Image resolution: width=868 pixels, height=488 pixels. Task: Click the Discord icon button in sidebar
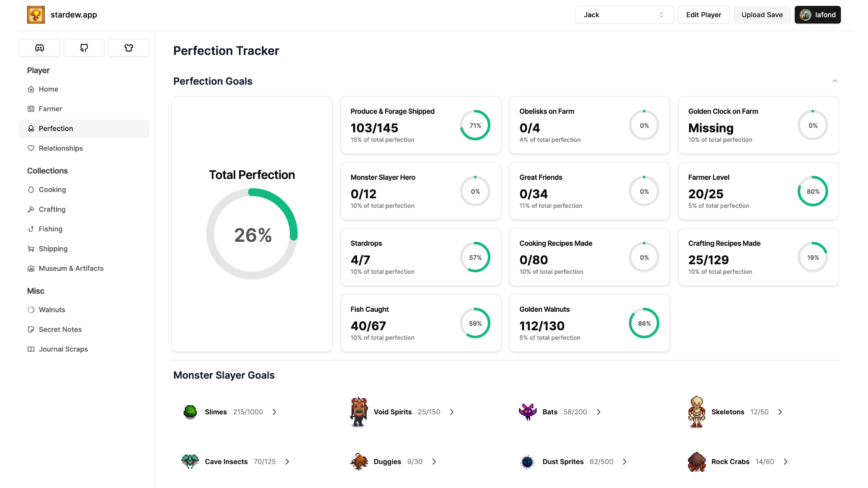coord(39,48)
